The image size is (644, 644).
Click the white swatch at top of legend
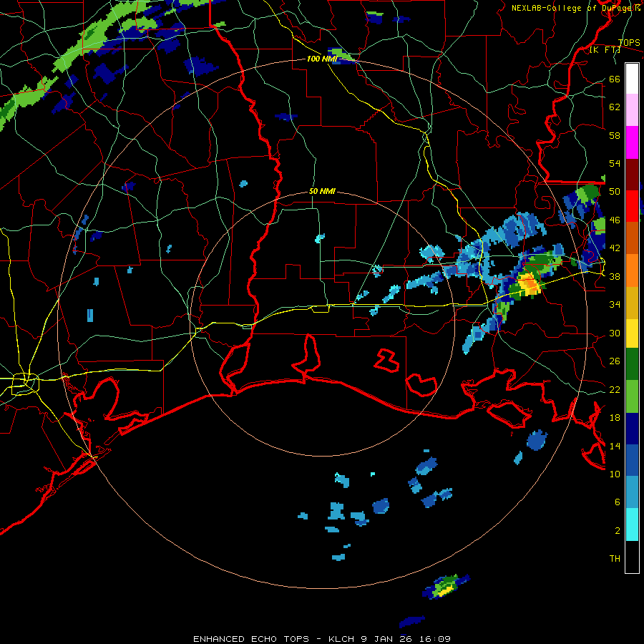632,79
